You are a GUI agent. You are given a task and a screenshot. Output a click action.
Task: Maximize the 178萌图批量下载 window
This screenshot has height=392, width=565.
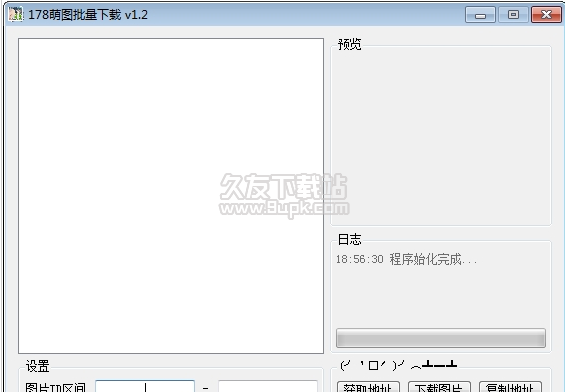point(513,15)
